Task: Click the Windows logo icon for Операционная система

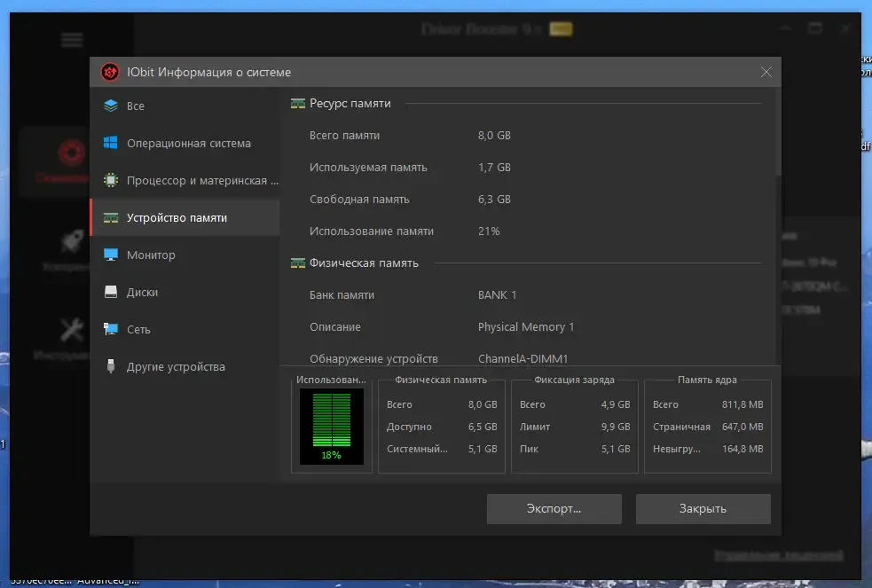Action: 111,143
